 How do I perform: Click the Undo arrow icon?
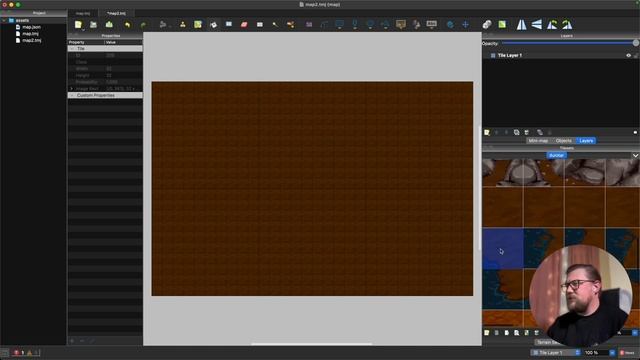pyautogui.click(x=127, y=25)
